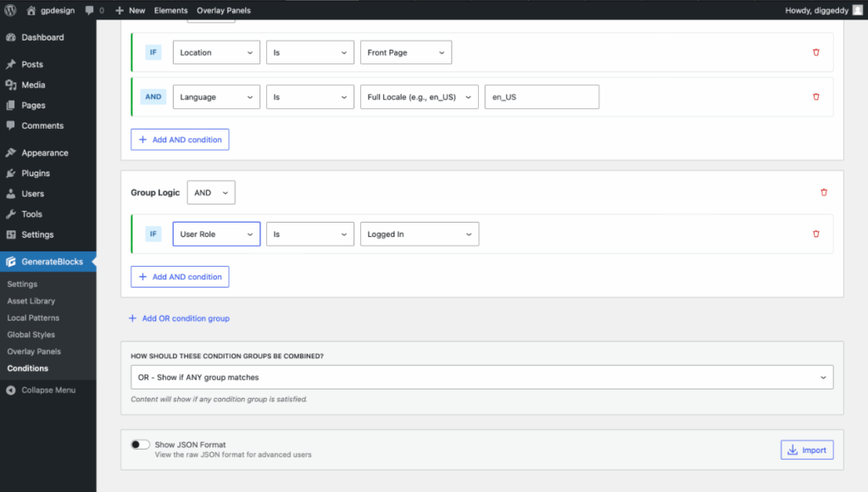Delete the second condition group
Image resolution: width=868 pixels, height=492 pixels.
[824, 192]
